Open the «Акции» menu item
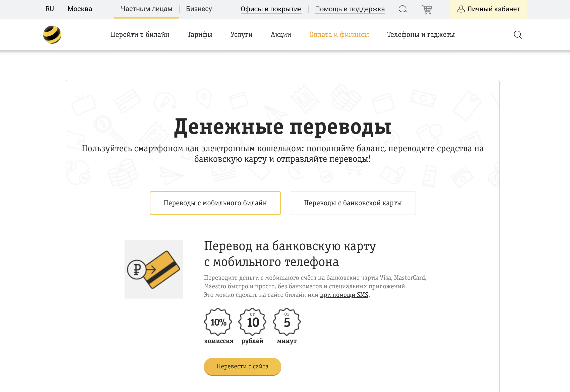This screenshot has width=570, height=392. coord(281,35)
